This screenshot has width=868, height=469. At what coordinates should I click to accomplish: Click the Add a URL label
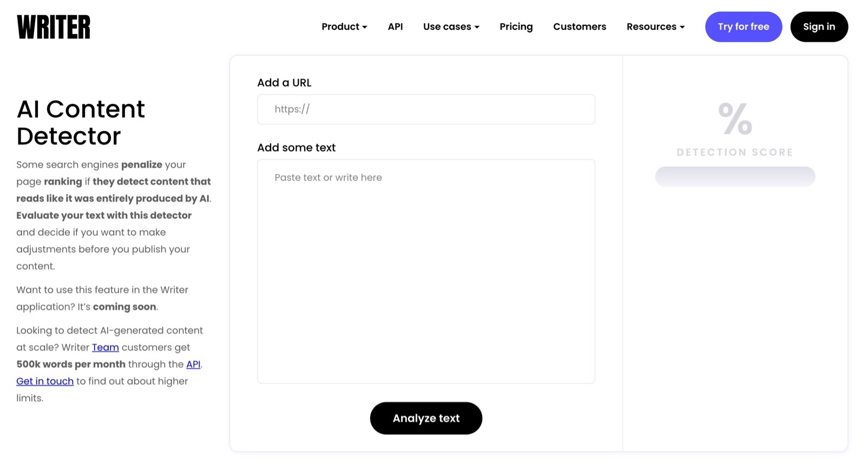click(x=284, y=83)
